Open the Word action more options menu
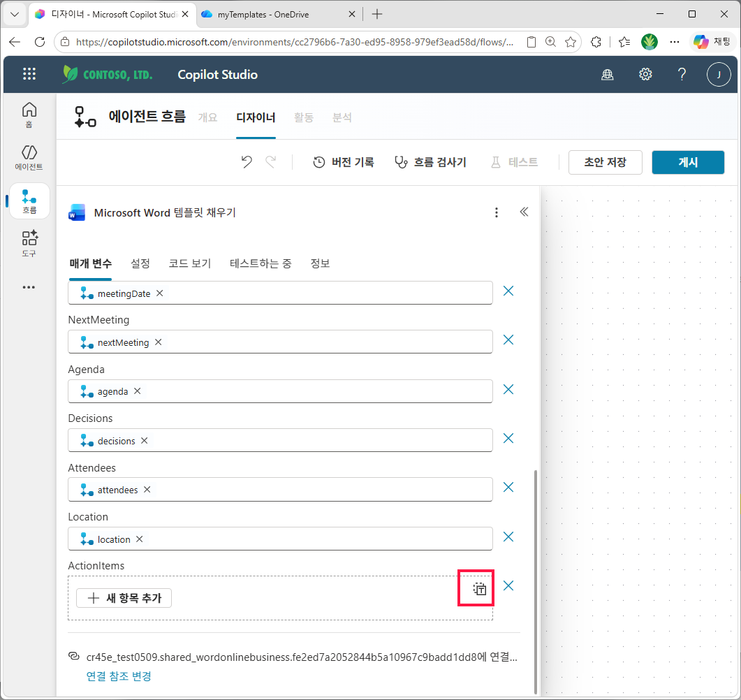Image resolution: width=741 pixels, height=700 pixels. 496,212
